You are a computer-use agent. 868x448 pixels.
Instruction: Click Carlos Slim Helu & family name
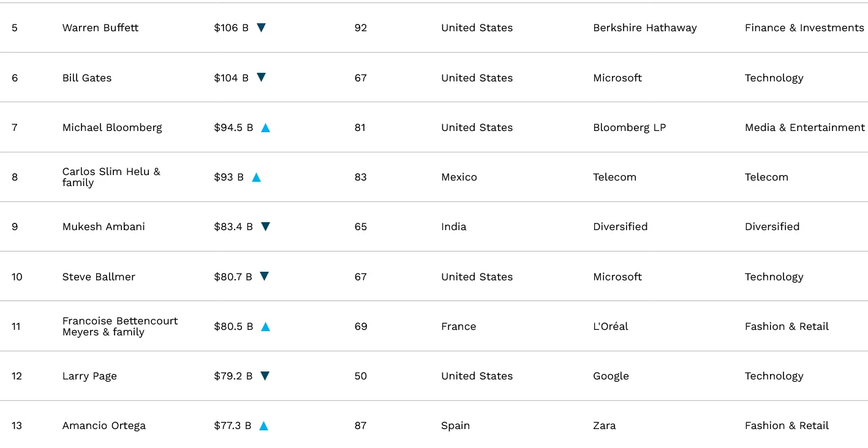tap(111, 177)
